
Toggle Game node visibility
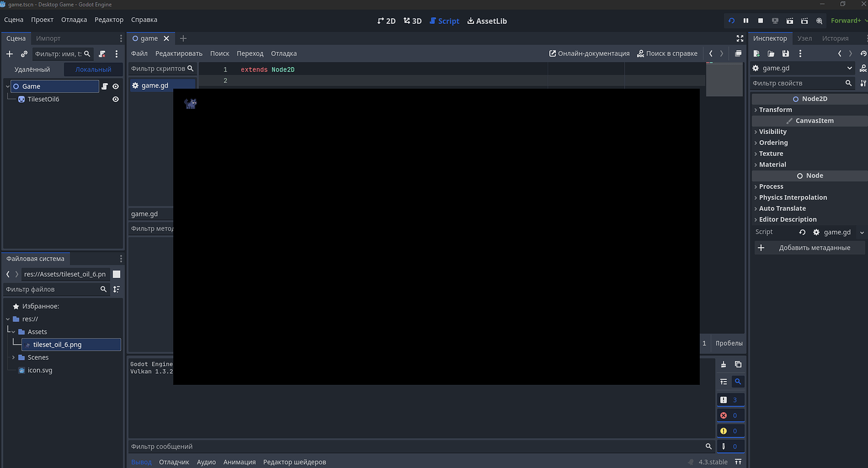point(115,86)
